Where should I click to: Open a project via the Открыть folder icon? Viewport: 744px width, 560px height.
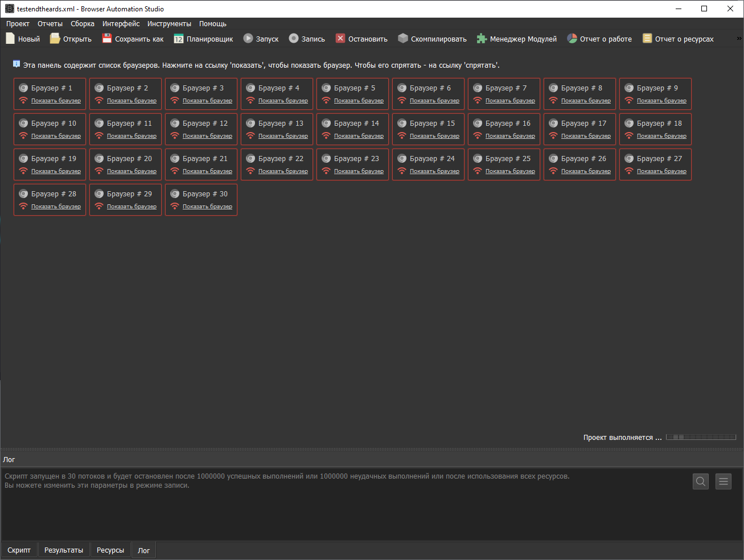coord(55,39)
